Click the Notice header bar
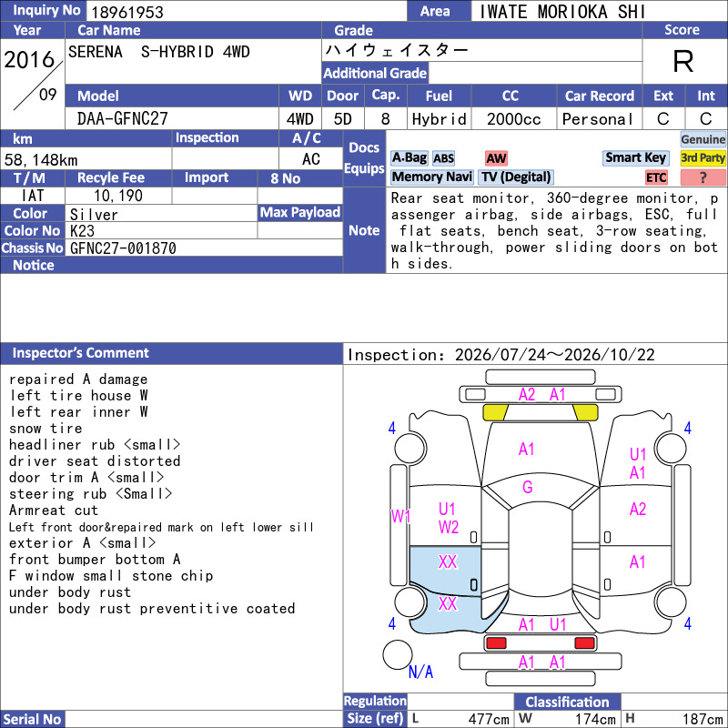Viewport: 728px width, 728px height. (171, 265)
